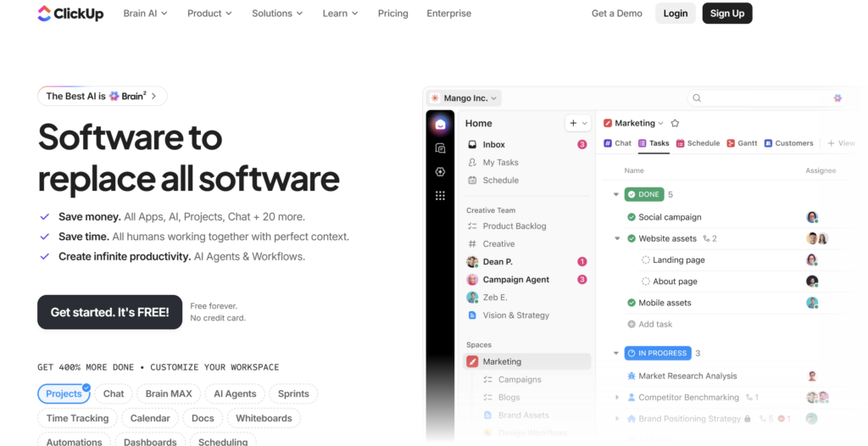The image size is (868, 446).
Task: Click the Market Research Analysis assignee avatar
Action: (812, 376)
